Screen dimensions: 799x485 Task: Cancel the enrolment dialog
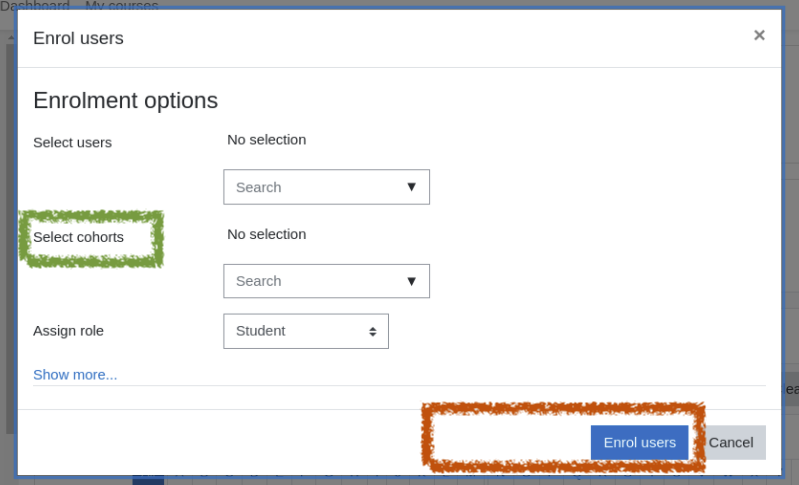click(x=731, y=442)
